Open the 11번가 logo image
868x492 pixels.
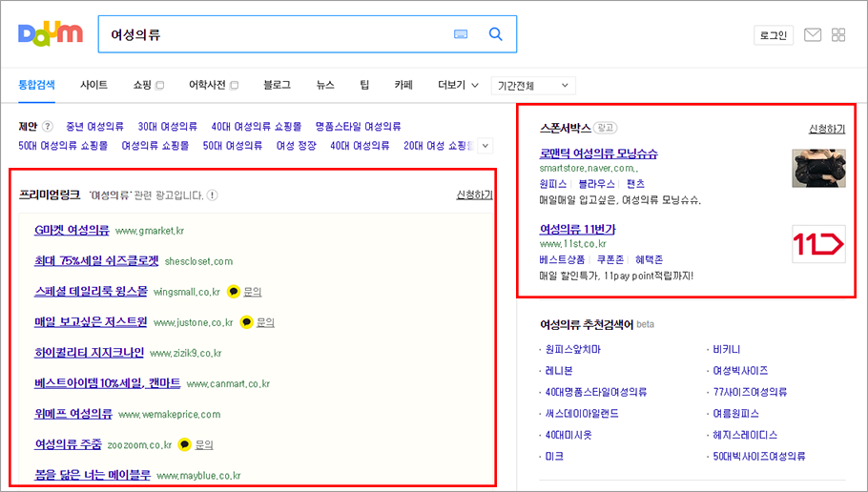818,244
